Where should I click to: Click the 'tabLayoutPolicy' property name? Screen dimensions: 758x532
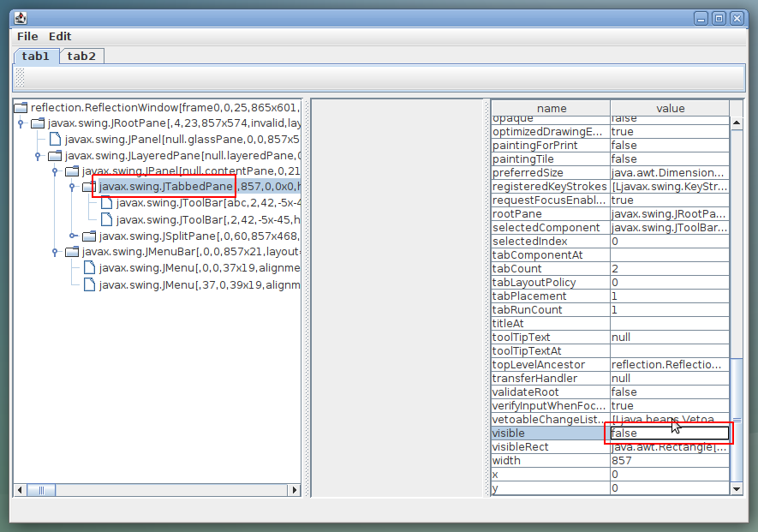tap(534, 283)
